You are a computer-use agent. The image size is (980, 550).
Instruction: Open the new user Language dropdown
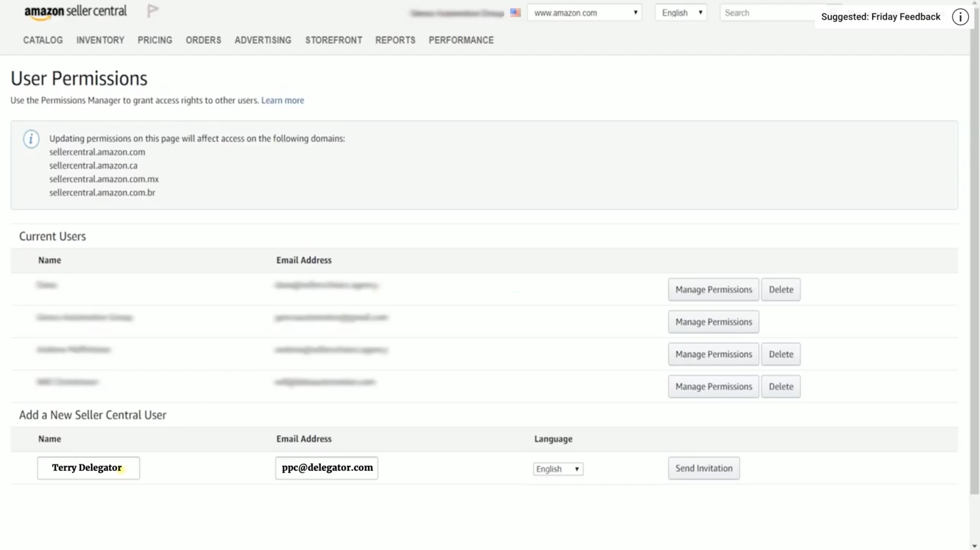tap(558, 469)
